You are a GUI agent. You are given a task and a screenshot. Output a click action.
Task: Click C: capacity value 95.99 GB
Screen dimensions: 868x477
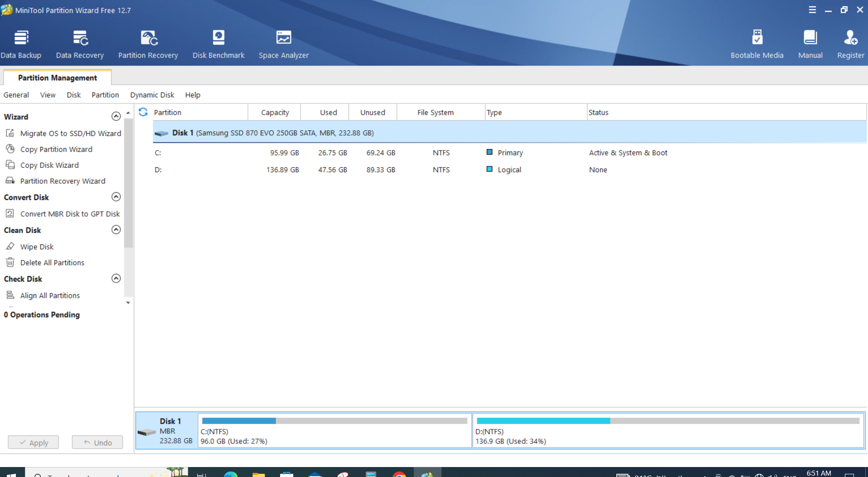click(284, 153)
